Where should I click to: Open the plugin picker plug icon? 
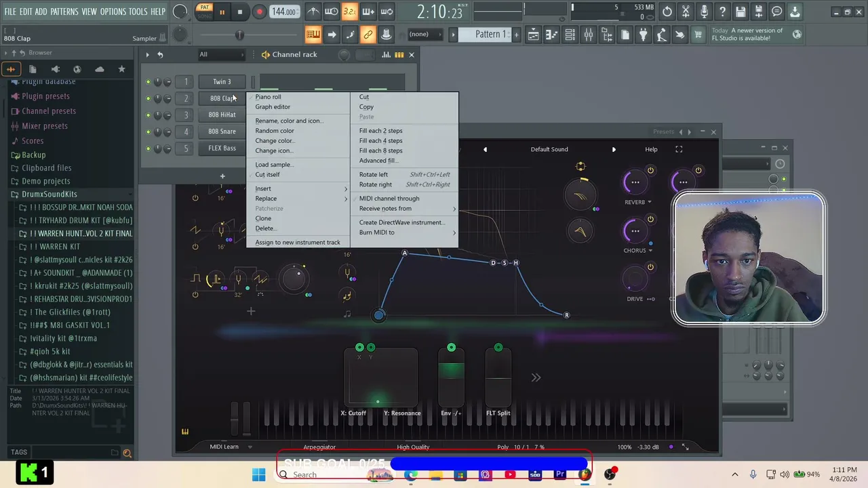(643, 35)
